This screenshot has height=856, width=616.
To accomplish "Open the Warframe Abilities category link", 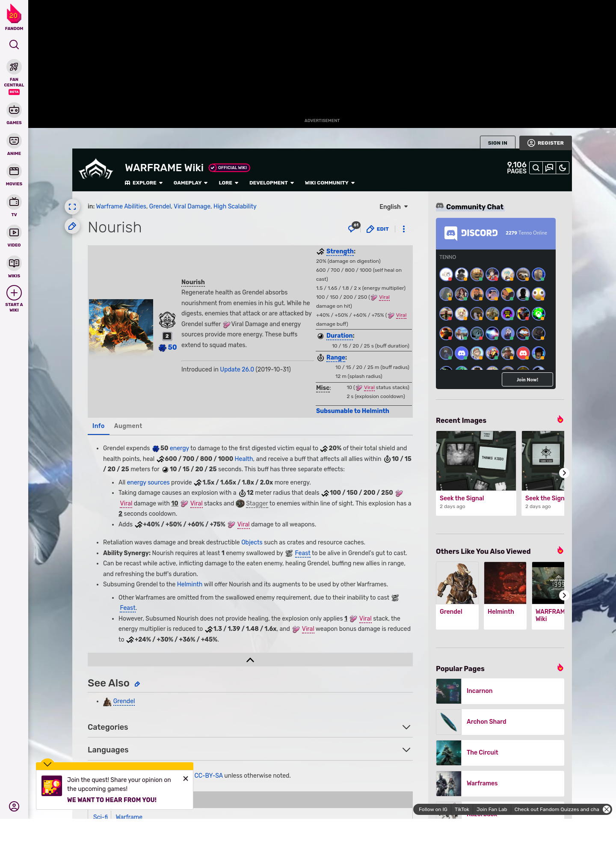I will pyautogui.click(x=121, y=206).
